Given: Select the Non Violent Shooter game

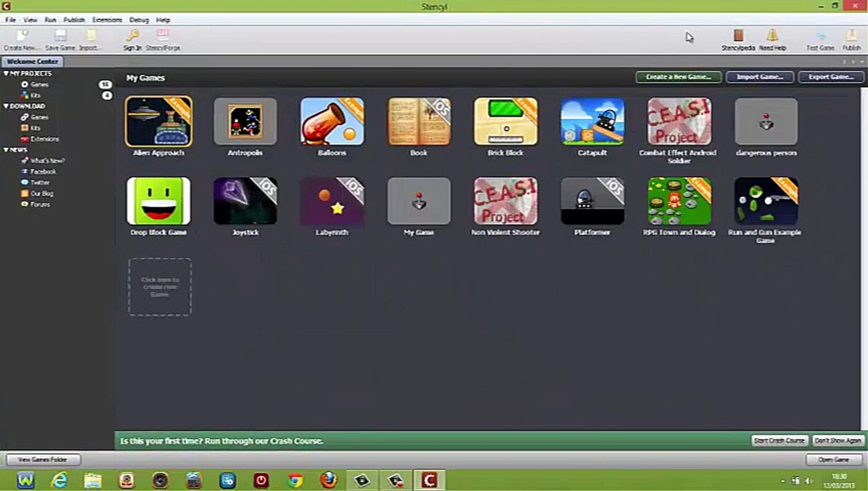Looking at the screenshot, I should 506,201.
